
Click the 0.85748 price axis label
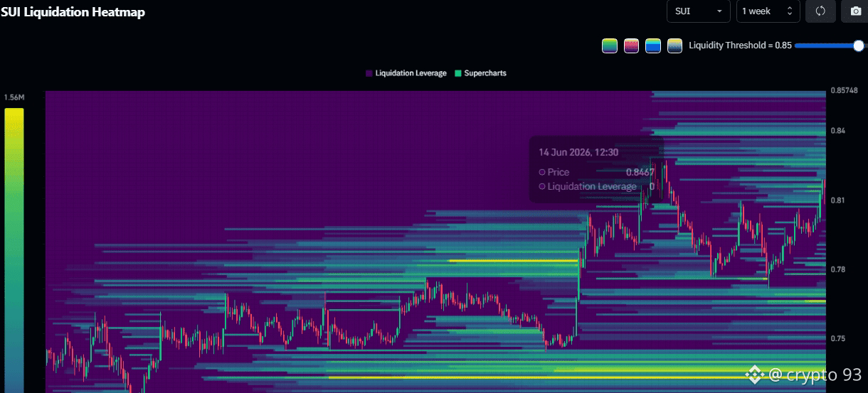click(844, 90)
